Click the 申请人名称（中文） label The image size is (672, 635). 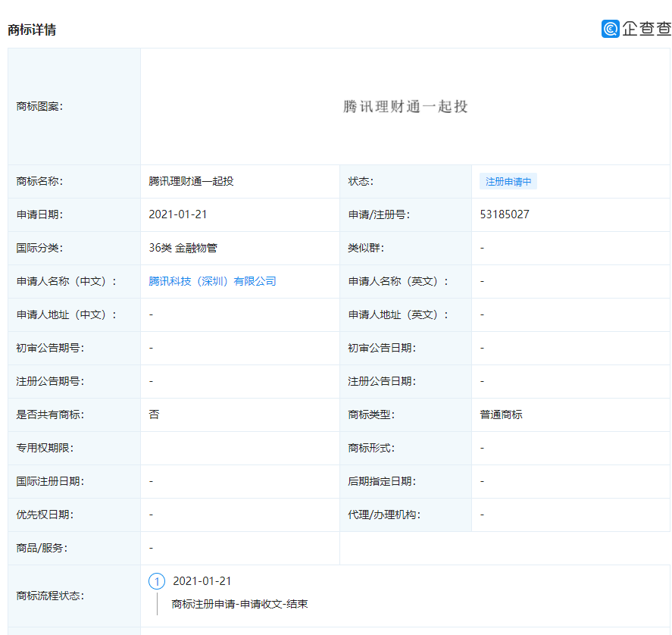point(67,281)
